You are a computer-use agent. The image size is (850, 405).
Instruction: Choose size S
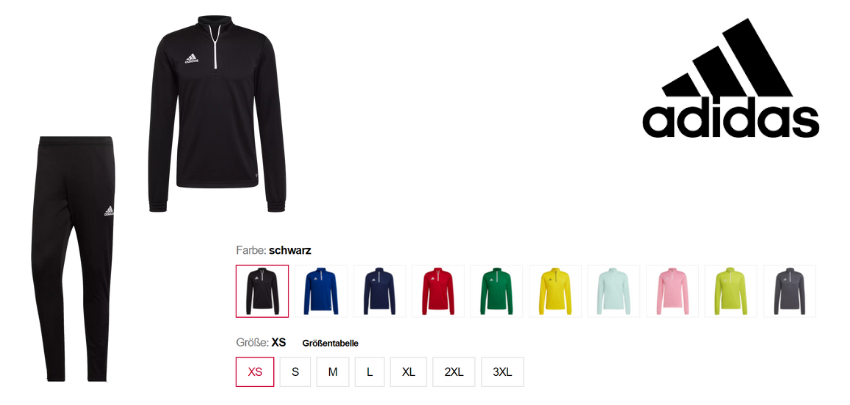pyautogui.click(x=295, y=372)
